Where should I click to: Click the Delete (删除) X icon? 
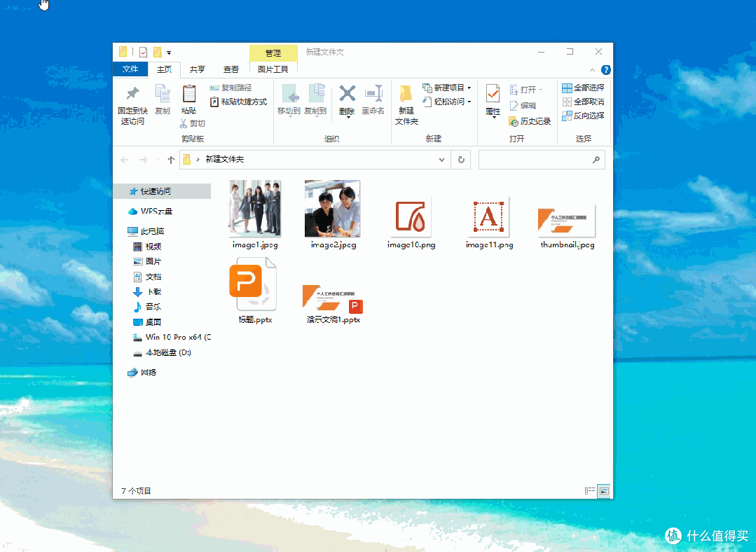click(347, 94)
